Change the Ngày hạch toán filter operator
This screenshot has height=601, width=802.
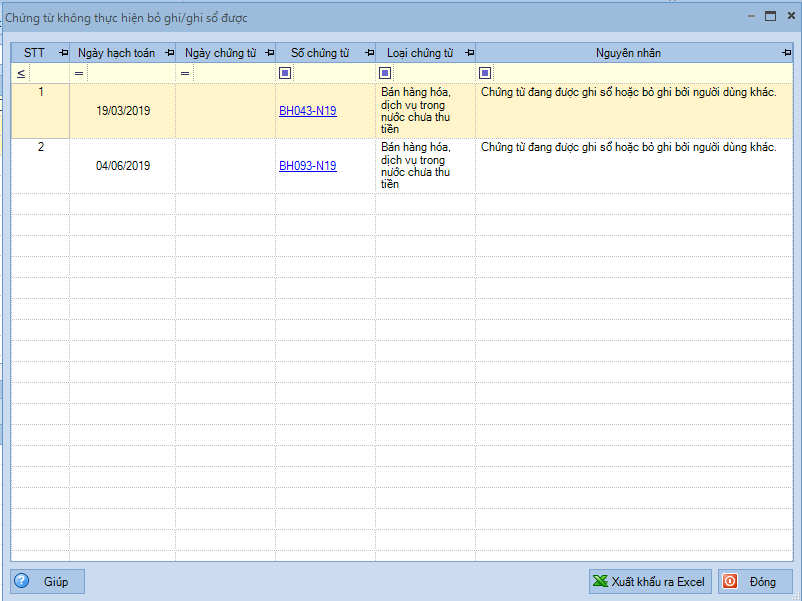[x=79, y=73]
